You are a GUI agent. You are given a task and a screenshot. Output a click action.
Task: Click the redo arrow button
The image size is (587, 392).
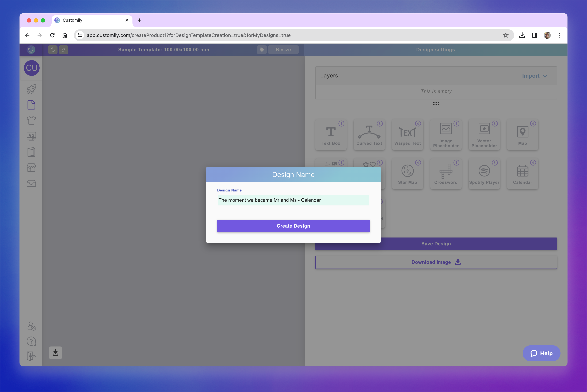point(63,50)
